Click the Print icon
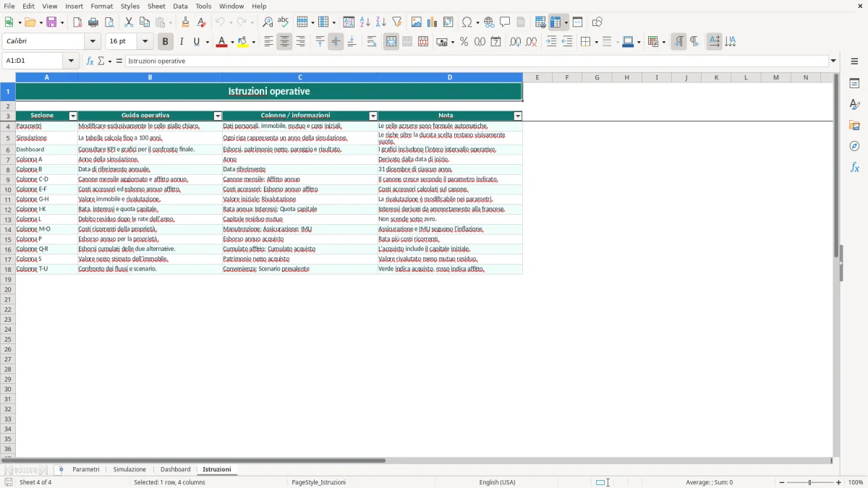 [93, 22]
